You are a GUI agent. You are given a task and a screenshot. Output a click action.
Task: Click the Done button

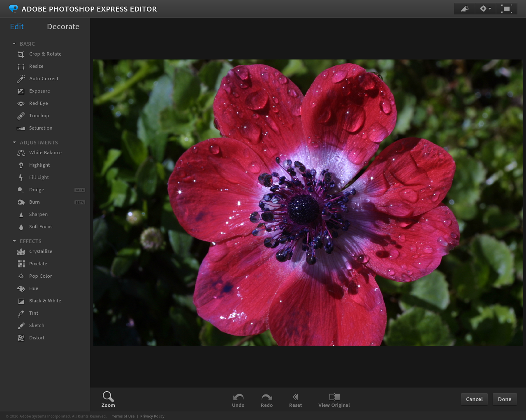[505, 399]
